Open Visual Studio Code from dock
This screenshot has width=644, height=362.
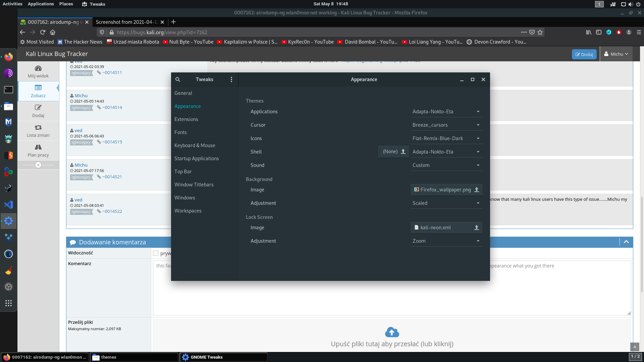pyautogui.click(x=8, y=204)
